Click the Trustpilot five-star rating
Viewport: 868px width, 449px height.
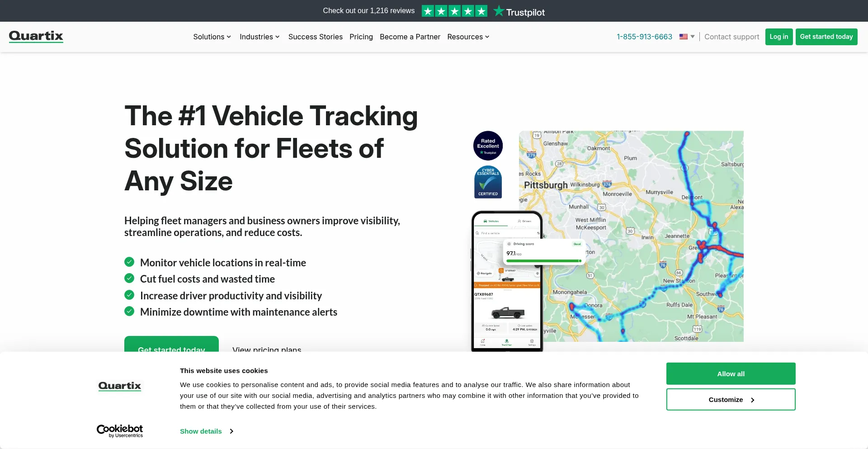point(454,11)
